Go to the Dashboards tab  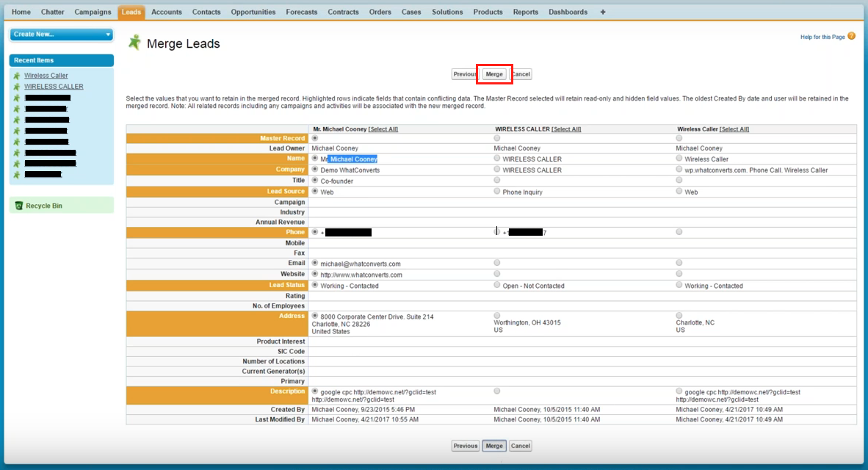[568, 12]
